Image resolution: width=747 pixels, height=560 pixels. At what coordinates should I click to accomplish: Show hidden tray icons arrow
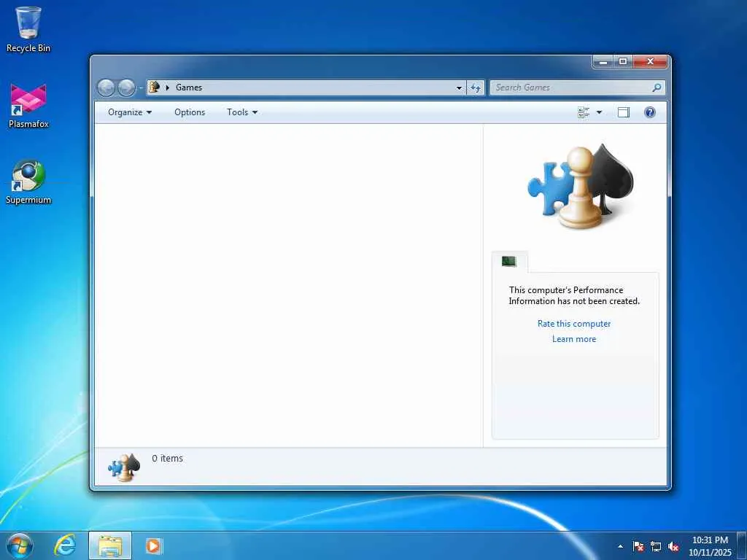(620, 546)
